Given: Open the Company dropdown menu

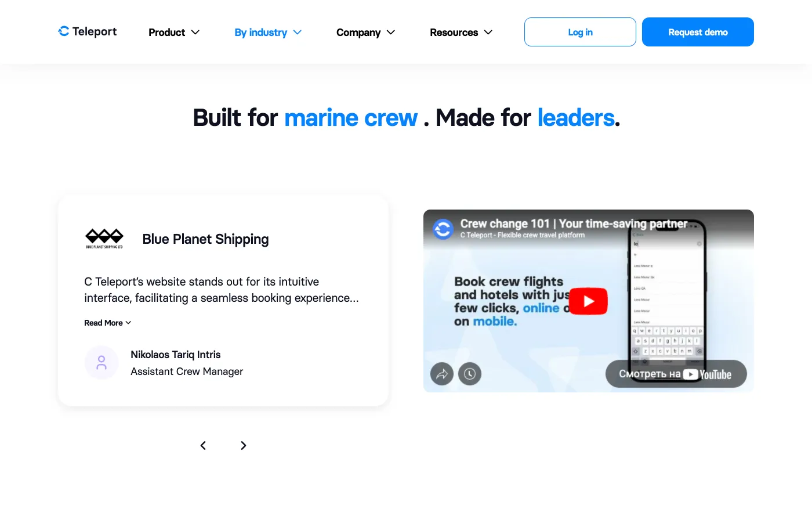Looking at the screenshot, I should 365,33.
